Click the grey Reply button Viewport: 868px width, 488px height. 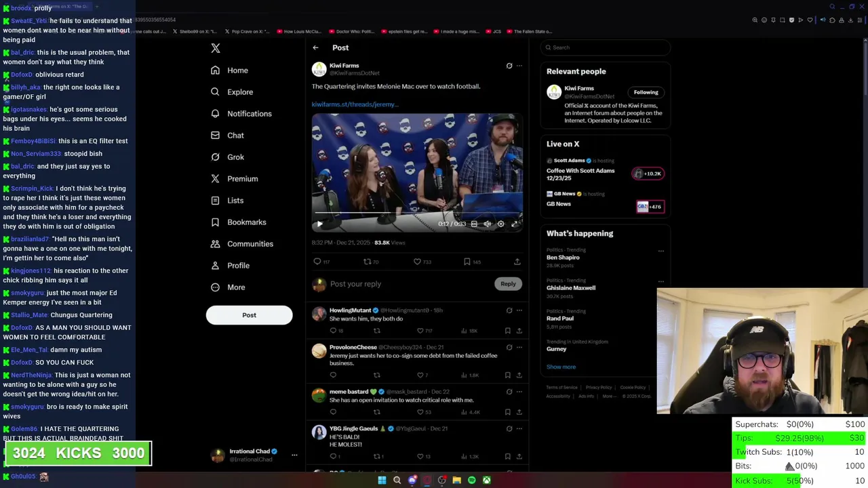tap(508, 284)
